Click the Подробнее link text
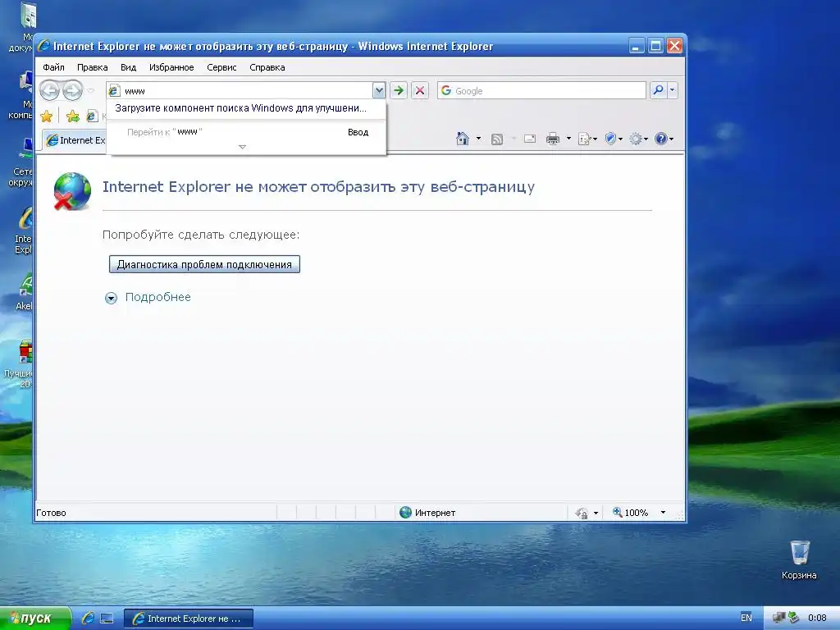Viewport: 840px width, 630px height. pos(158,297)
